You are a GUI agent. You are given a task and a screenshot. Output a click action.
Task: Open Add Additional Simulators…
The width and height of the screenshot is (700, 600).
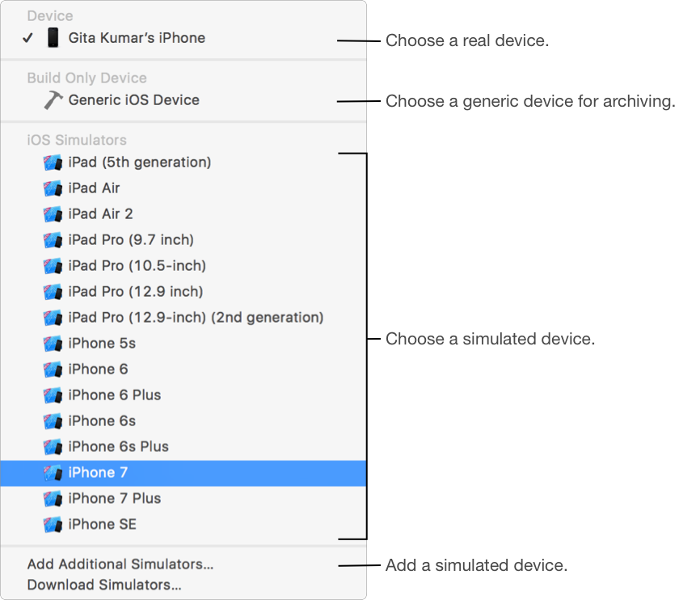(x=120, y=564)
